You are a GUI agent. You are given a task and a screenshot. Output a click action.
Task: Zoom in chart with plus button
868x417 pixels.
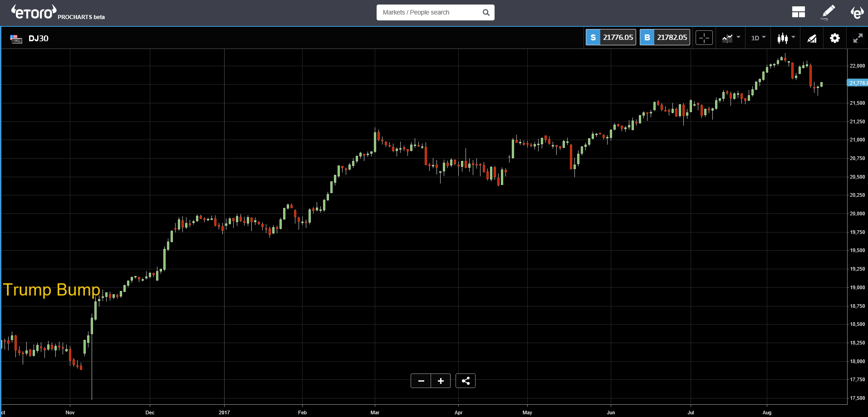click(x=441, y=381)
